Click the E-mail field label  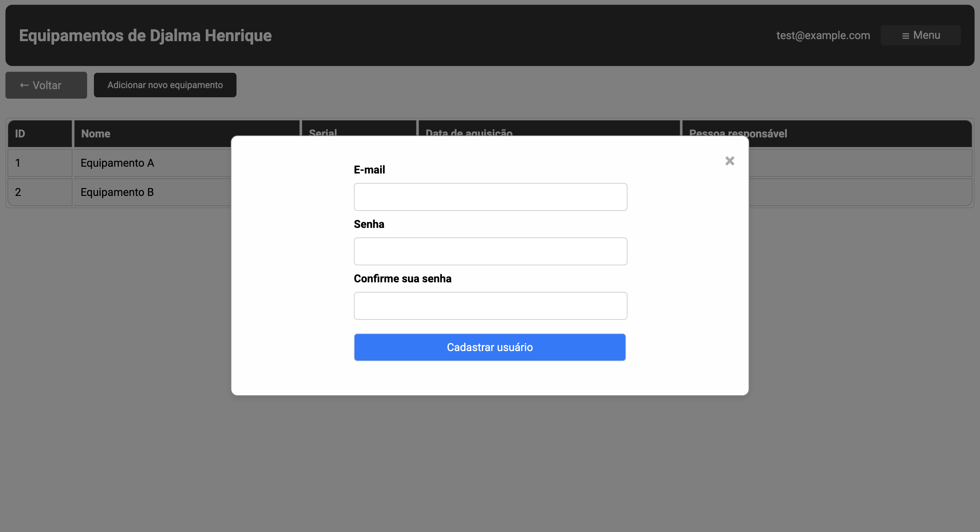click(x=369, y=170)
